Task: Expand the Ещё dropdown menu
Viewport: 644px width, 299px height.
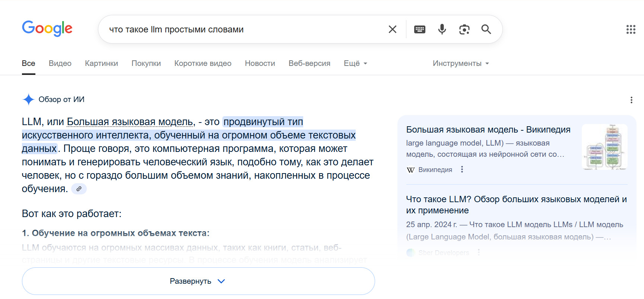Action: coord(355,63)
